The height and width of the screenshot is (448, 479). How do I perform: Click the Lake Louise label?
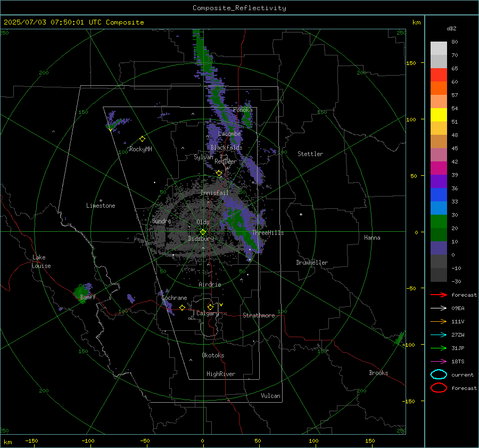(x=41, y=262)
